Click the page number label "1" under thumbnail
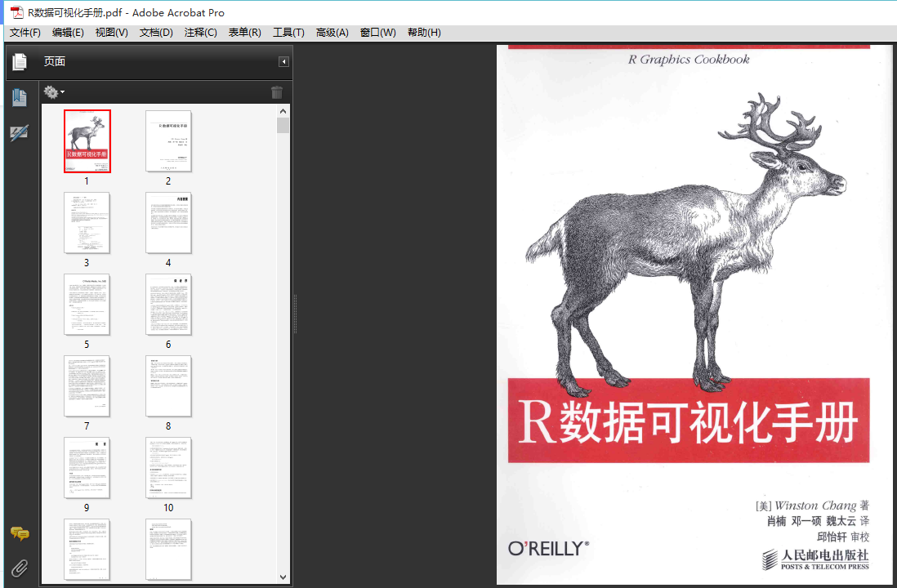 87,181
